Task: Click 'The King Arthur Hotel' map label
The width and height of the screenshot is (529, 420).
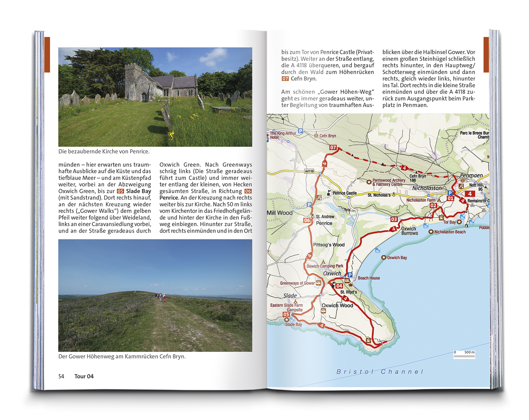Action: tap(282, 135)
